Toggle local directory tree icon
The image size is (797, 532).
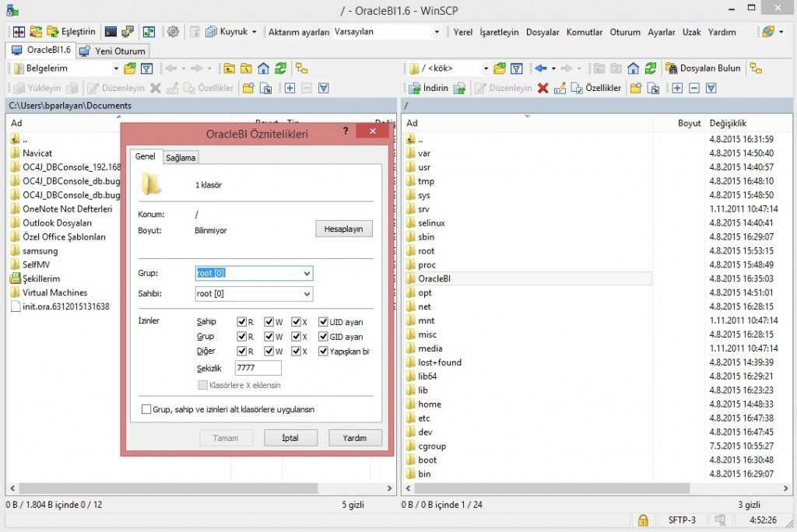coord(302,68)
